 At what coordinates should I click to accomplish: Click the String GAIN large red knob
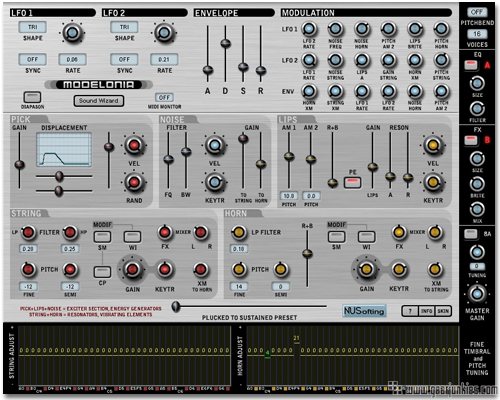tap(132, 269)
